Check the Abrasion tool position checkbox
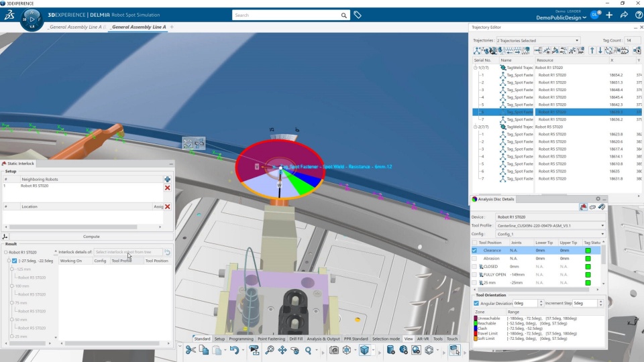Image resolution: width=644 pixels, height=362 pixels. 474,259
